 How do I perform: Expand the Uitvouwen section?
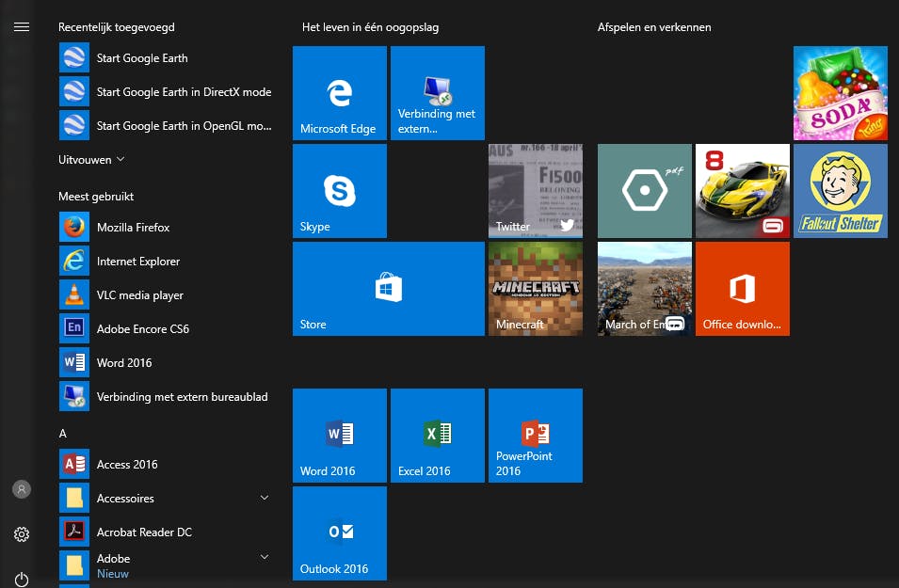coord(85,159)
